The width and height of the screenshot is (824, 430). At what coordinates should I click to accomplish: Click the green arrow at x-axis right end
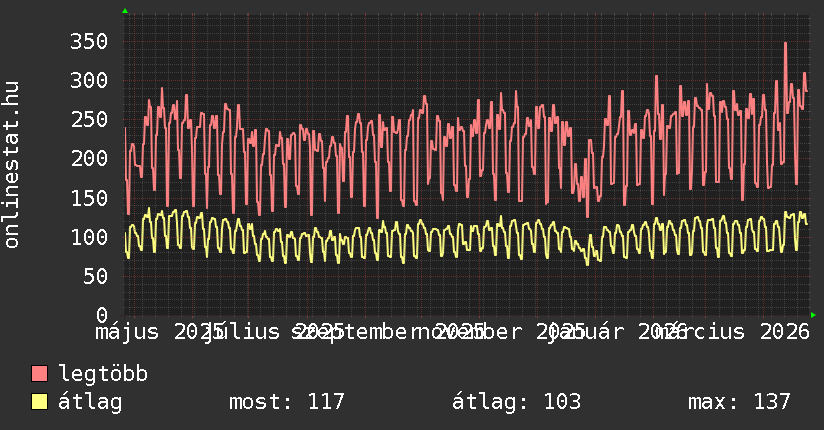pyautogui.click(x=813, y=315)
